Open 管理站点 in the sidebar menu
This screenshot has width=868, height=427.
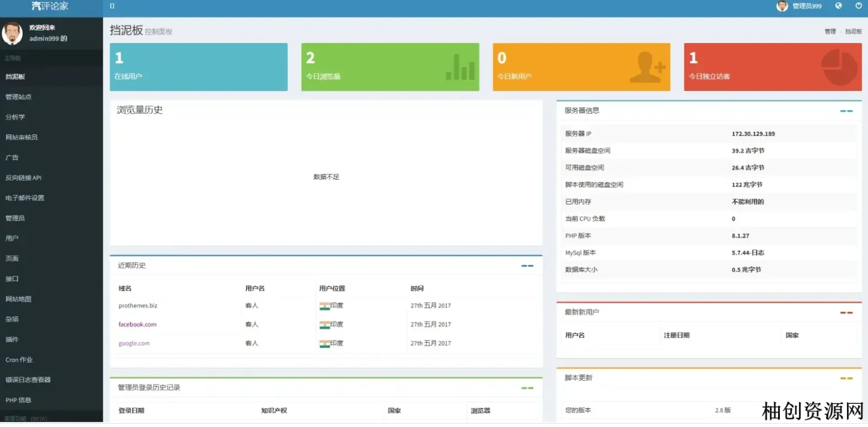[19, 97]
